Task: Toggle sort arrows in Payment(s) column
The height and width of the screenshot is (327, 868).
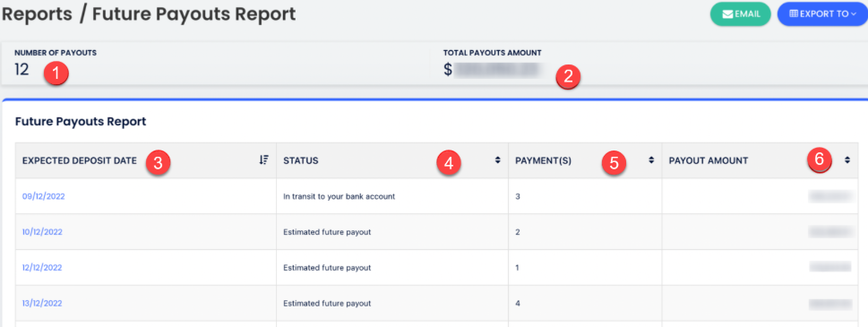Action: point(651,159)
